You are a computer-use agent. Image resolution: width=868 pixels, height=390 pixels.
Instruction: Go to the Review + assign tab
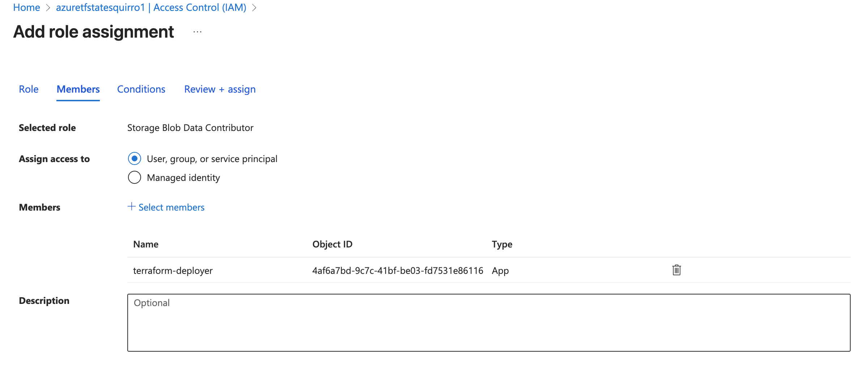tap(220, 89)
